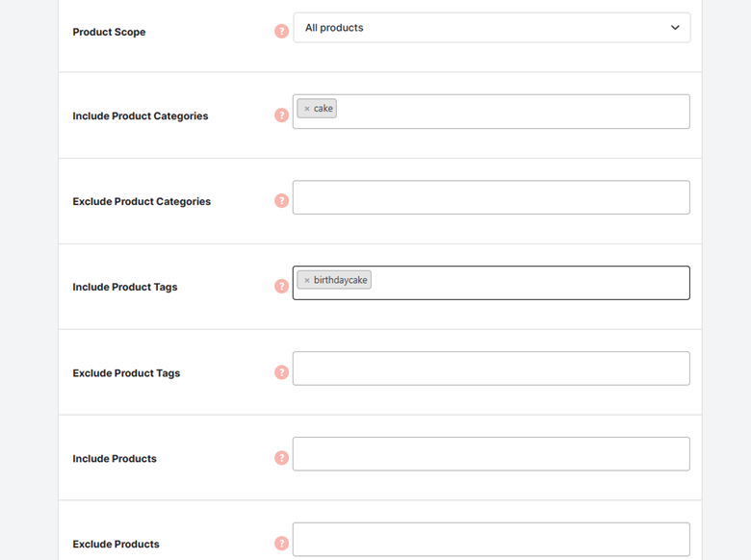The image size is (751, 560).
Task: Expand the All products scope dropdown
Action: click(492, 28)
